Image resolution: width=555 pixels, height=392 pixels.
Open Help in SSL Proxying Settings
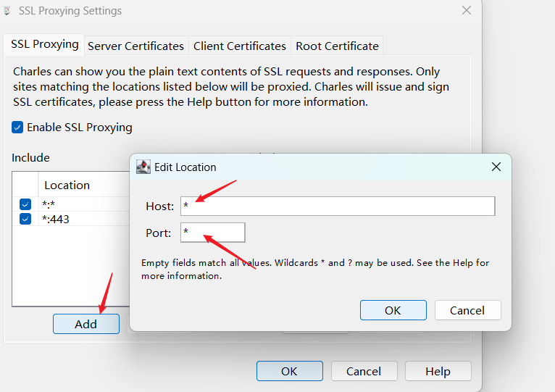[438, 371]
